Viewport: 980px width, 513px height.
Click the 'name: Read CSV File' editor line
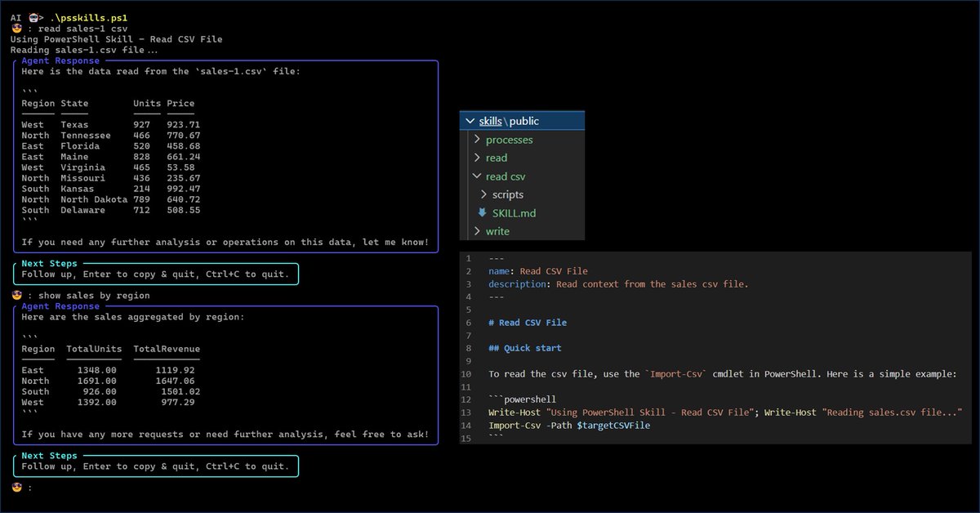click(538, 271)
